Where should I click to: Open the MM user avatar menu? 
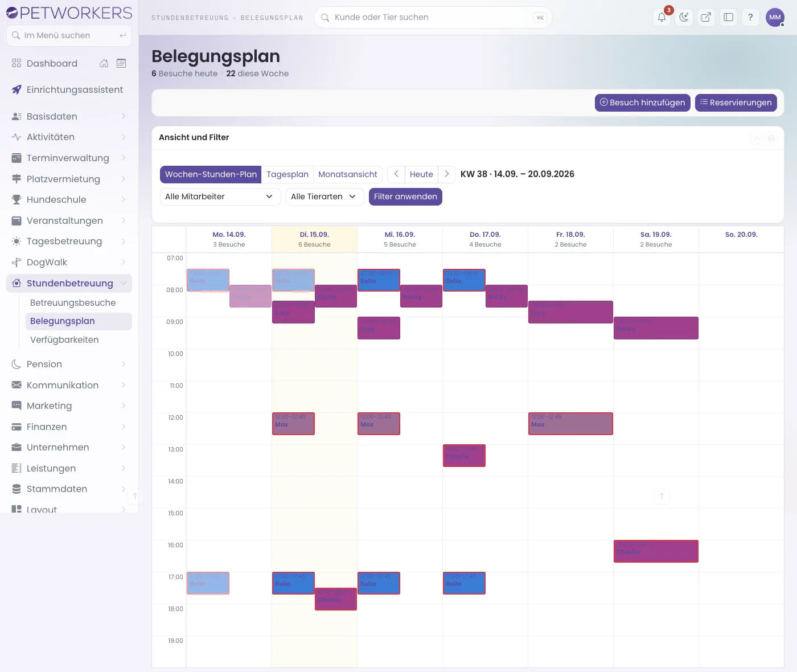(x=775, y=17)
